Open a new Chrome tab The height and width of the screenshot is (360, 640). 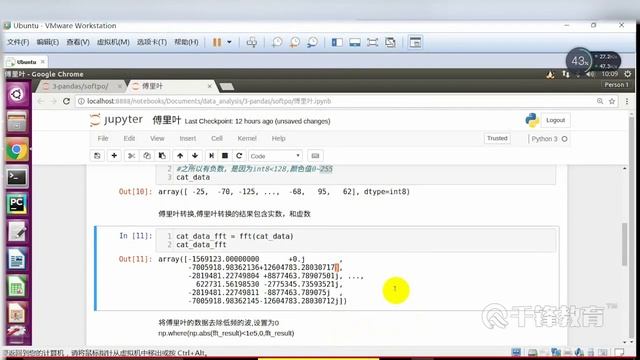pos(227,86)
